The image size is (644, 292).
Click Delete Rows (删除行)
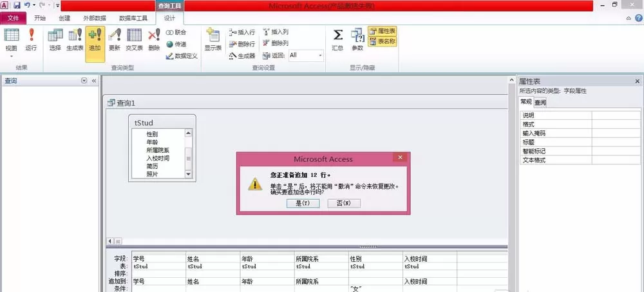(x=242, y=43)
